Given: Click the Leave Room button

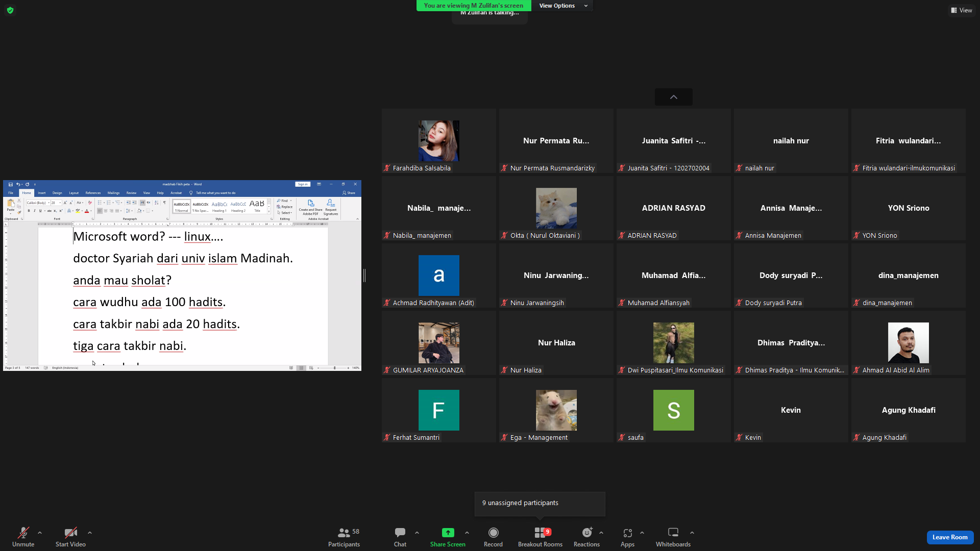Looking at the screenshot, I should [x=950, y=537].
